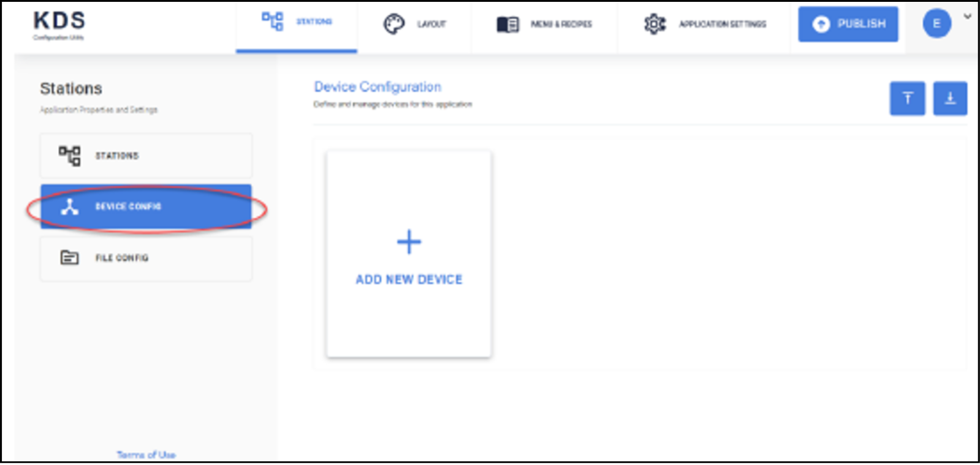The height and width of the screenshot is (465, 980).
Task: Click the stations diagram icon in sidebar
Action: [69, 156]
